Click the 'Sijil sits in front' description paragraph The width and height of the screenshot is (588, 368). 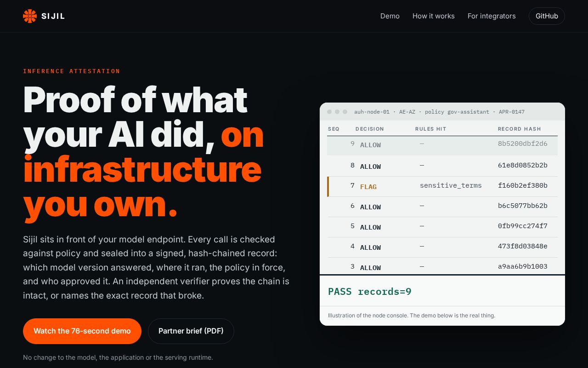point(156,267)
